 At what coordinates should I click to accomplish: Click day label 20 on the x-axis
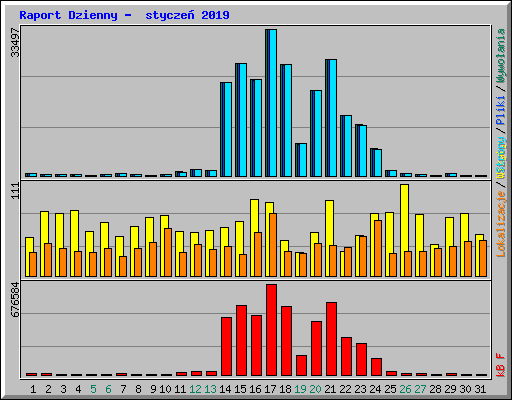coord(315,389)
